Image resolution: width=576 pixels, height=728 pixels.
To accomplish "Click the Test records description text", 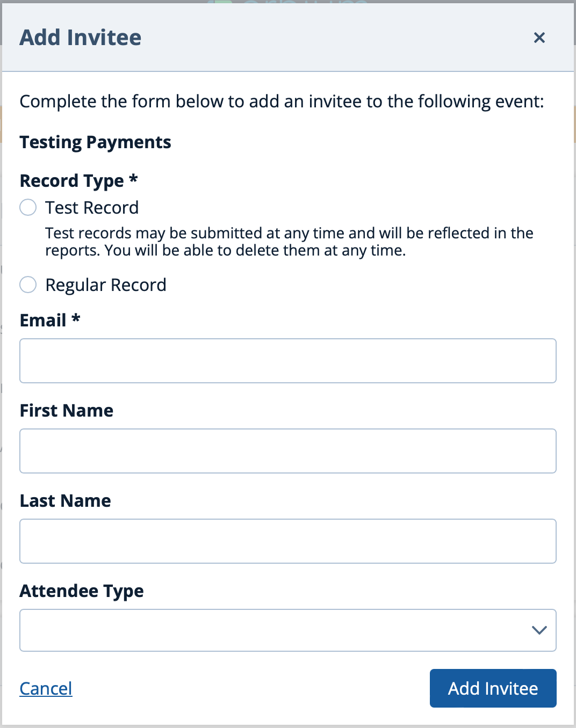I will [289, 242].
